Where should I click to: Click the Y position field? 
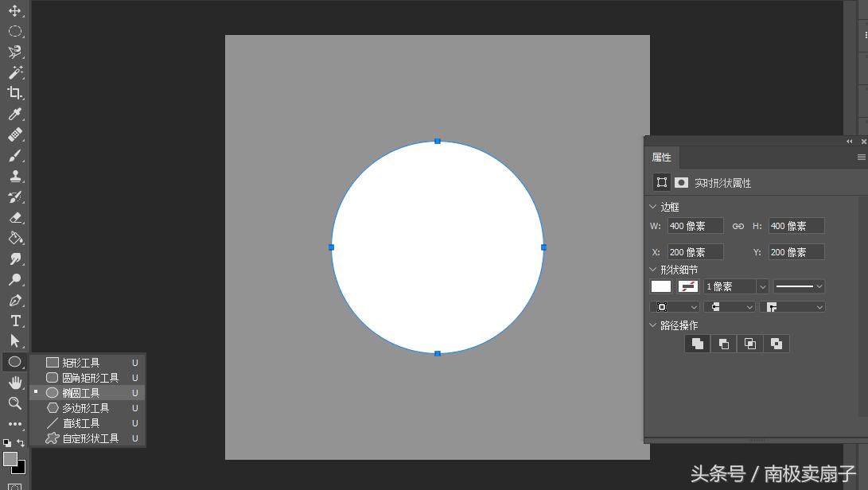coord(796,252)
